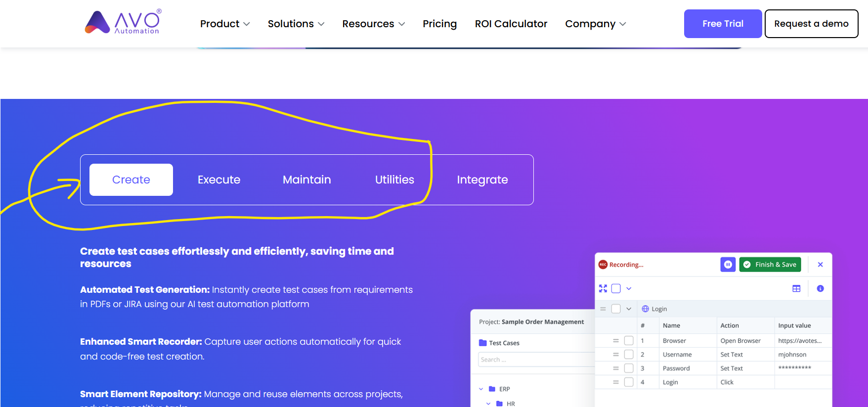Click the test case Search field
Screen dimensions: 868x407
(x=534, y=360)
